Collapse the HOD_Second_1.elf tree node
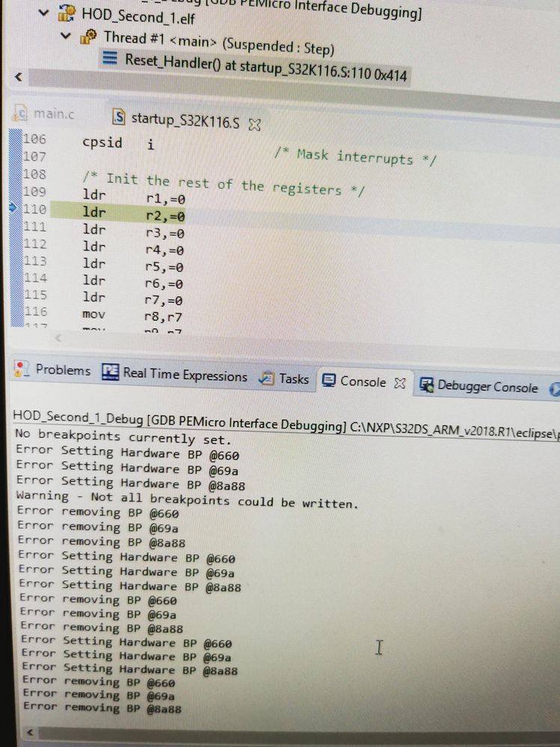Viewport: 560px width, 747px height. click(44, 13)
